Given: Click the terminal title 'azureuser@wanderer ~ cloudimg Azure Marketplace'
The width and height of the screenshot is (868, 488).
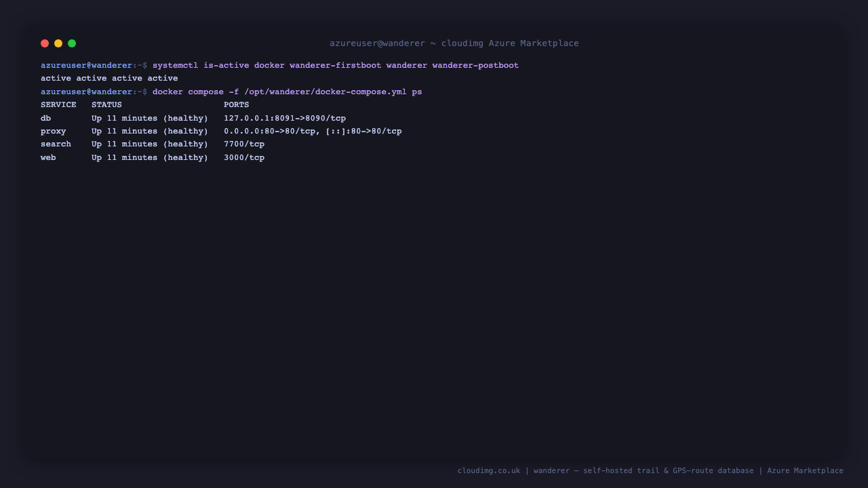Looking at the screenshot, I should (x=454, y=43).
